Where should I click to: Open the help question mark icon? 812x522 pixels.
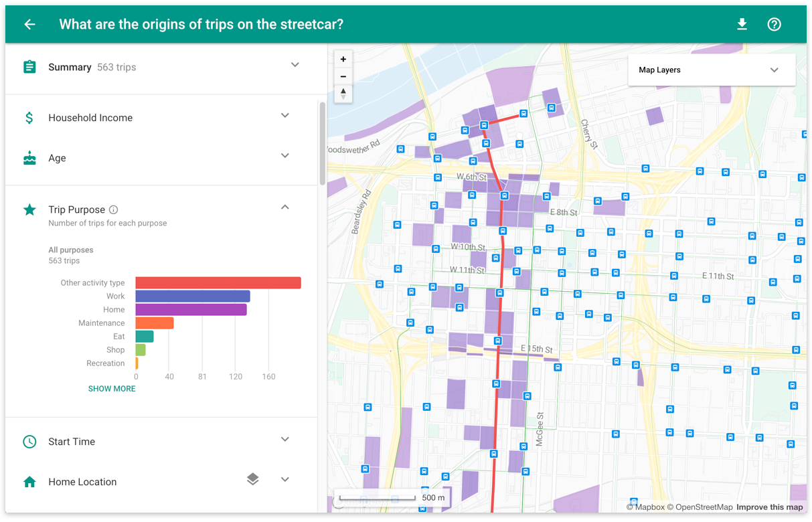[774, 25]
